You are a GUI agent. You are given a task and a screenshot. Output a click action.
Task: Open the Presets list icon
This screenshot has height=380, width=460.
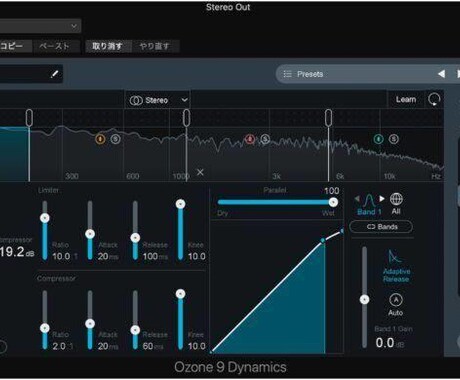(x=287, y=74)
